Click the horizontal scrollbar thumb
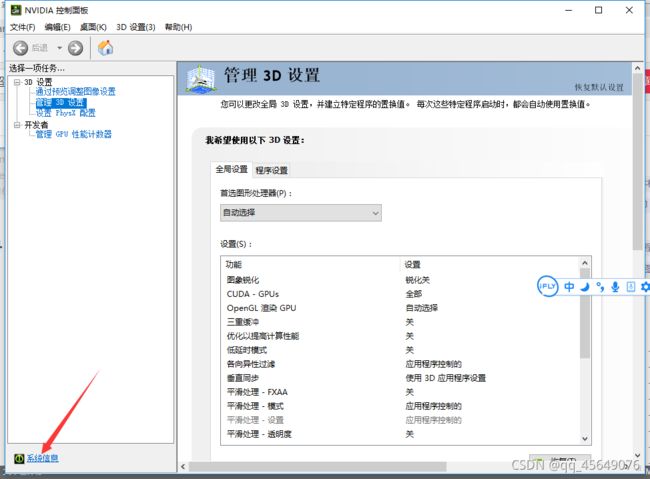 (x=318, y=467)
